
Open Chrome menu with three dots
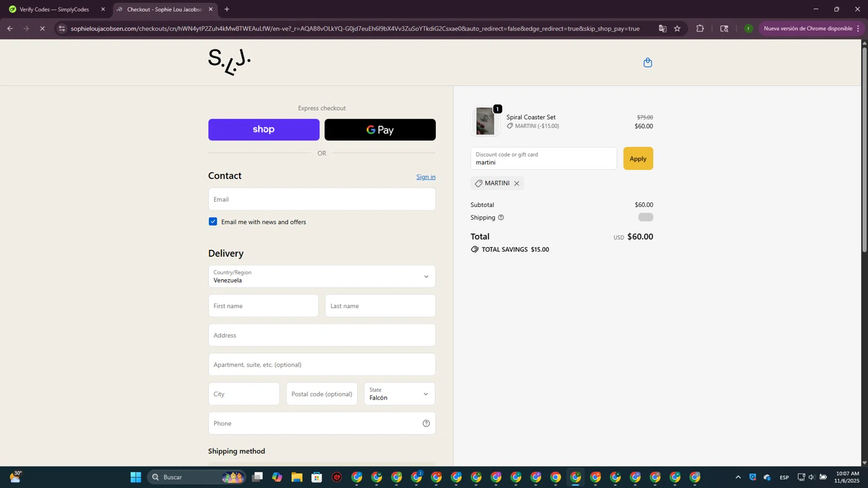click(858, 28)
